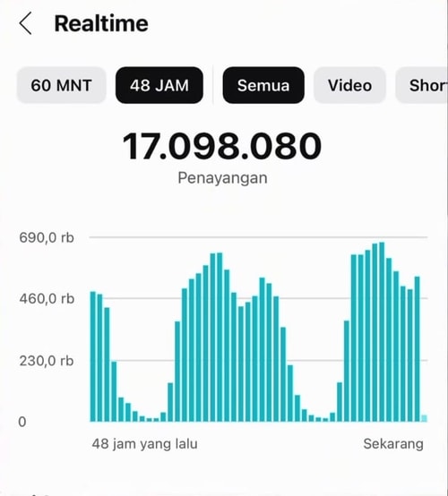Select the light-colored last bar at Sekarang
This screenshot has width=448, height=496.
[424, 418]
